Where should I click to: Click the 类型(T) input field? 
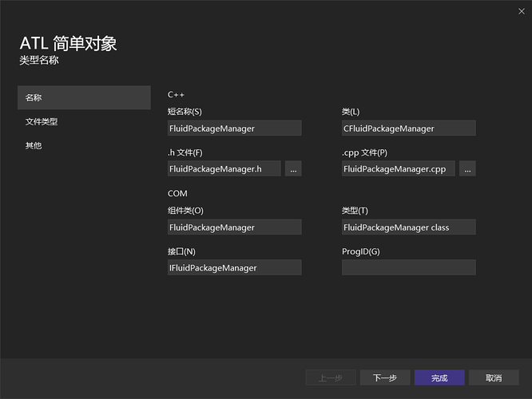pyautogui.click(x=408, y=227)
